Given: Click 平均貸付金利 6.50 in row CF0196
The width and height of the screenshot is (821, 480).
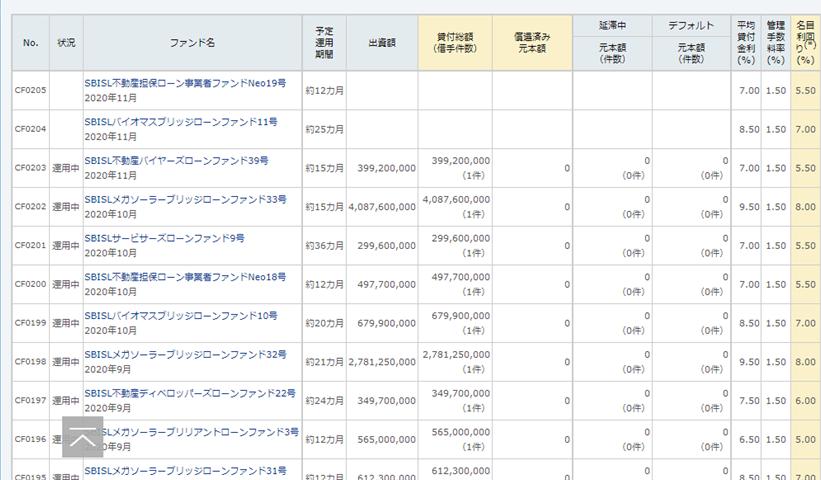Looking at the screenshot, I should coord(749,439).
